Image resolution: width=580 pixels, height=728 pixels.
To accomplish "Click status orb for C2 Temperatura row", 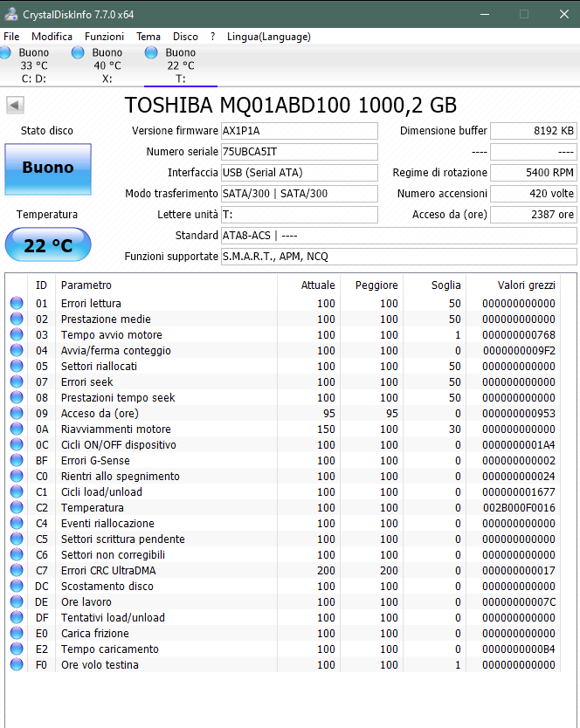I will (x=17, y=507).
